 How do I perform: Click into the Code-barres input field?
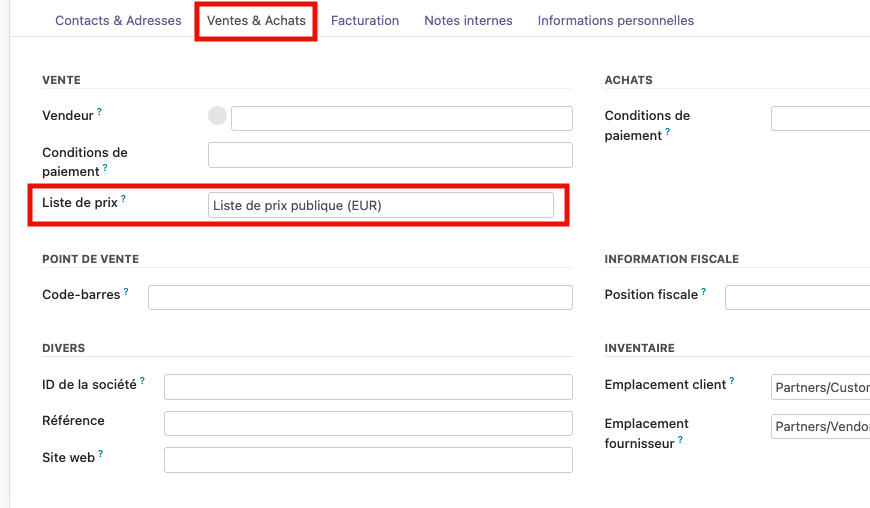360,297
